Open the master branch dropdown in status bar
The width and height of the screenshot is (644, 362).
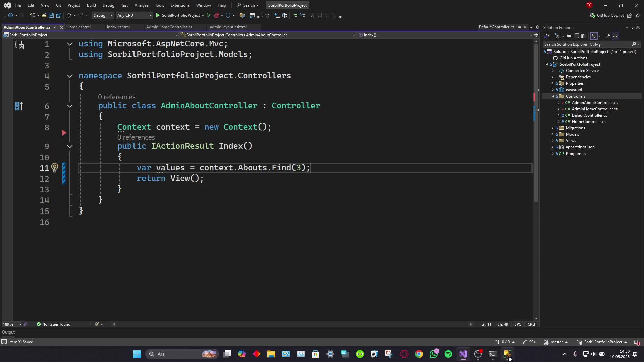[556, 342]
